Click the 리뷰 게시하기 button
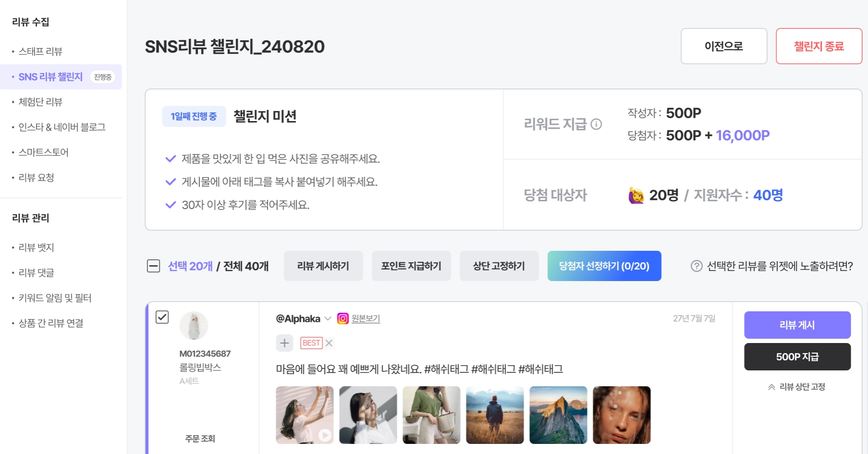This screenshot has height=454, width=868. 323,266
